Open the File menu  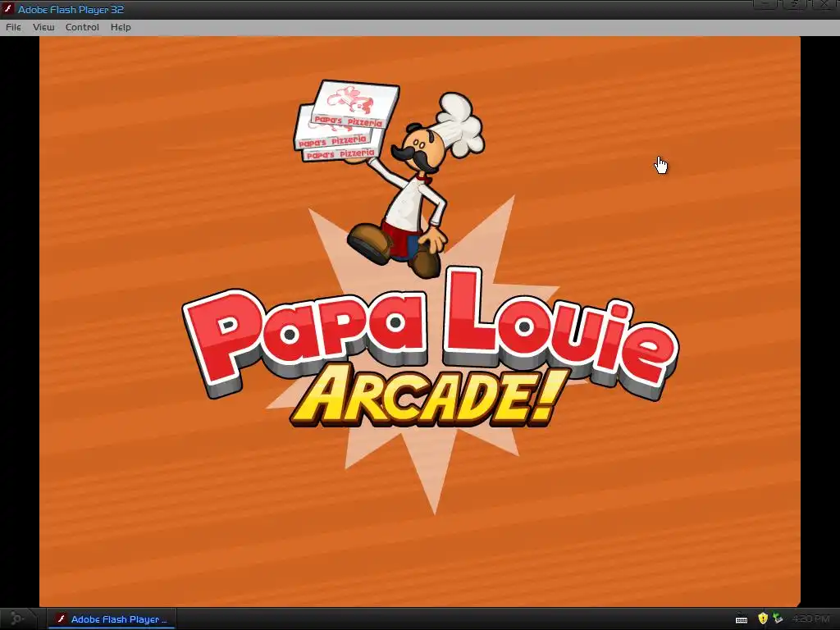[13, 27]
